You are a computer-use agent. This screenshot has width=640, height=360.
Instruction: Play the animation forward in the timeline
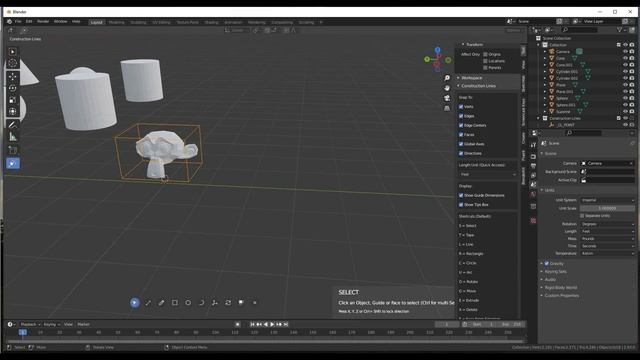[272, 324]
